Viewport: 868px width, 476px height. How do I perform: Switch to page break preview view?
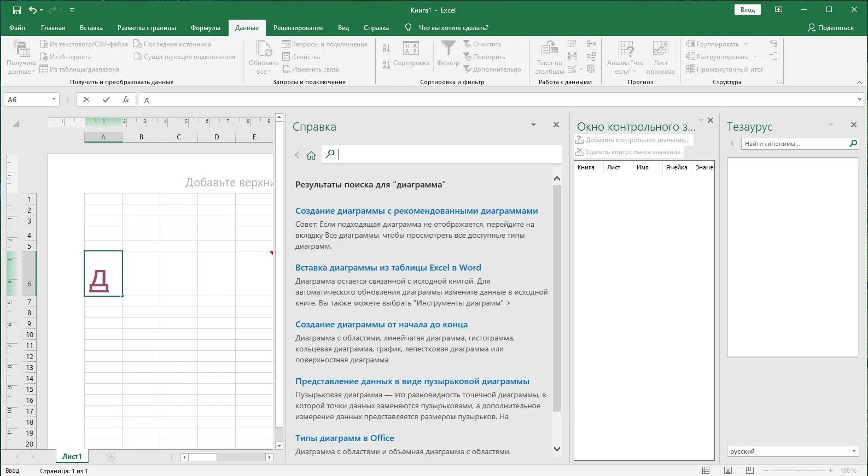coord(750,471)
